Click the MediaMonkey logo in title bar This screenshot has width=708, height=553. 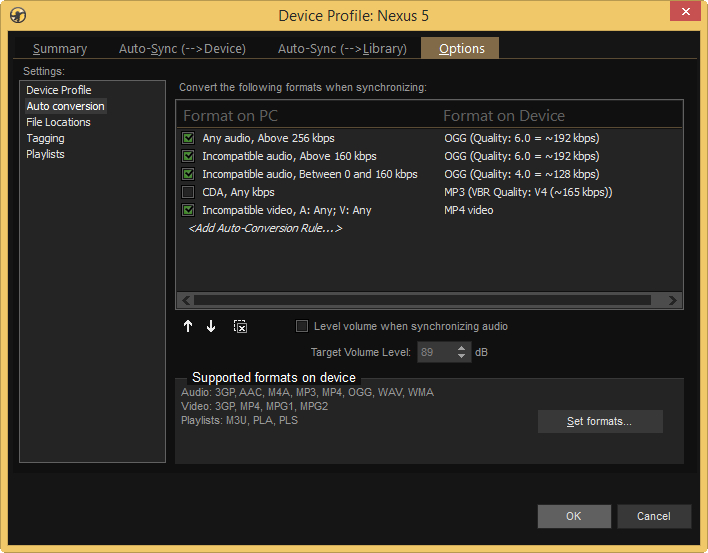(17, 14)
